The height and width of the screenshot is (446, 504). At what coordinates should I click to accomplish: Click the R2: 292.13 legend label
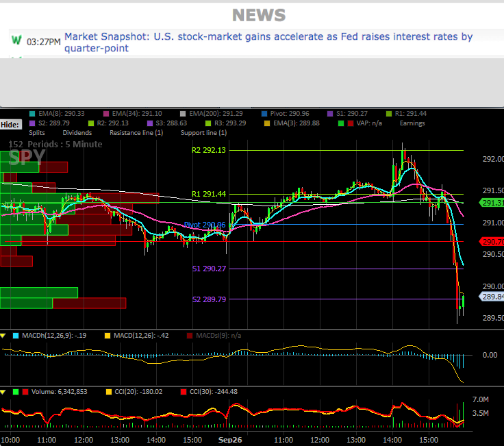(113, 123)
